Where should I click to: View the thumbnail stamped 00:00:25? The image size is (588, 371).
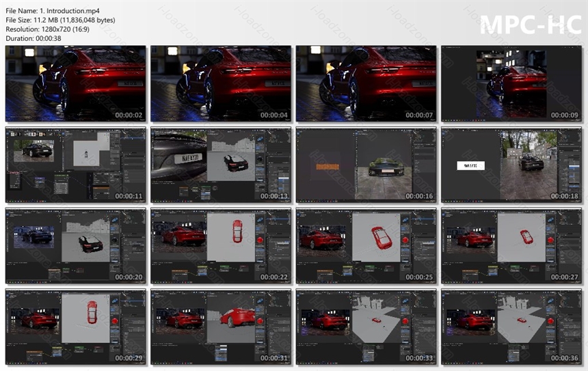366,246
